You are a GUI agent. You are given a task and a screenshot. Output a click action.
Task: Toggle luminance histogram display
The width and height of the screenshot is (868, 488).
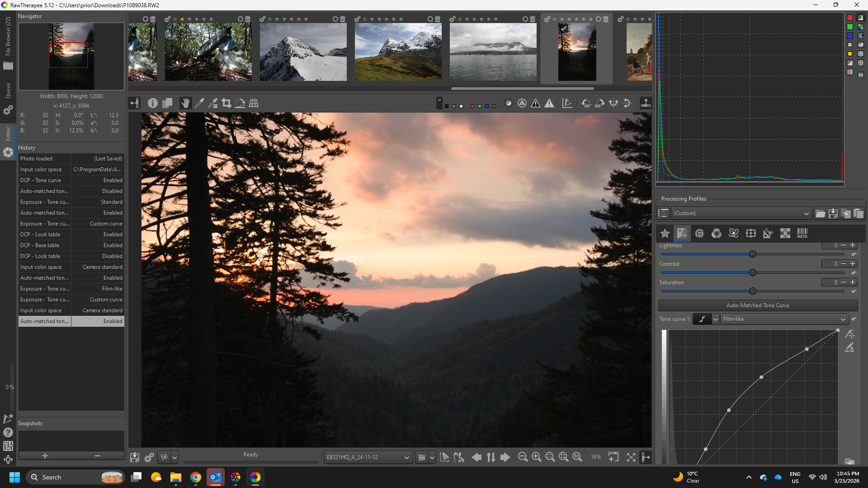[x=850, y=45]
